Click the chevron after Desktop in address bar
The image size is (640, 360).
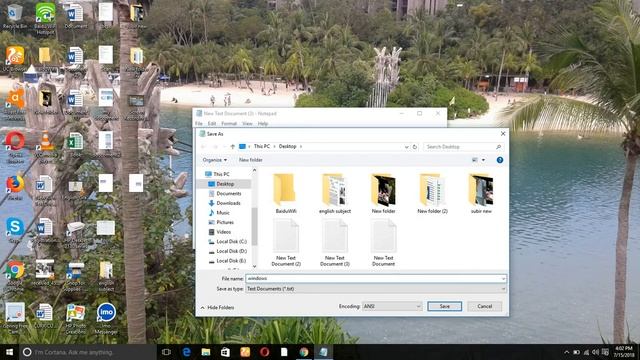pos(301,147)
